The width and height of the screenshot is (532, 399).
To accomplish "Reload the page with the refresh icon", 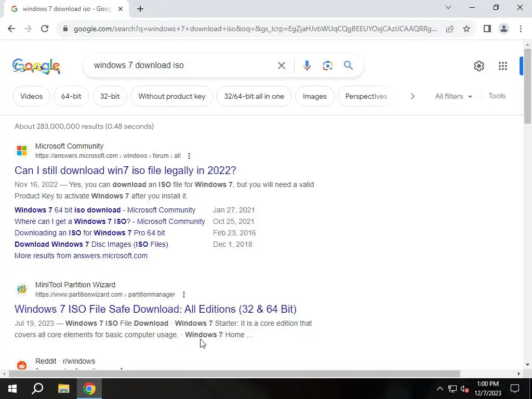I will pos(45,29).
